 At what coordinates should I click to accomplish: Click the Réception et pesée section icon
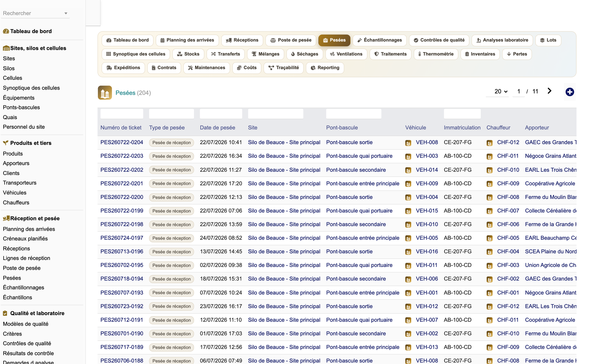[6, 218]
